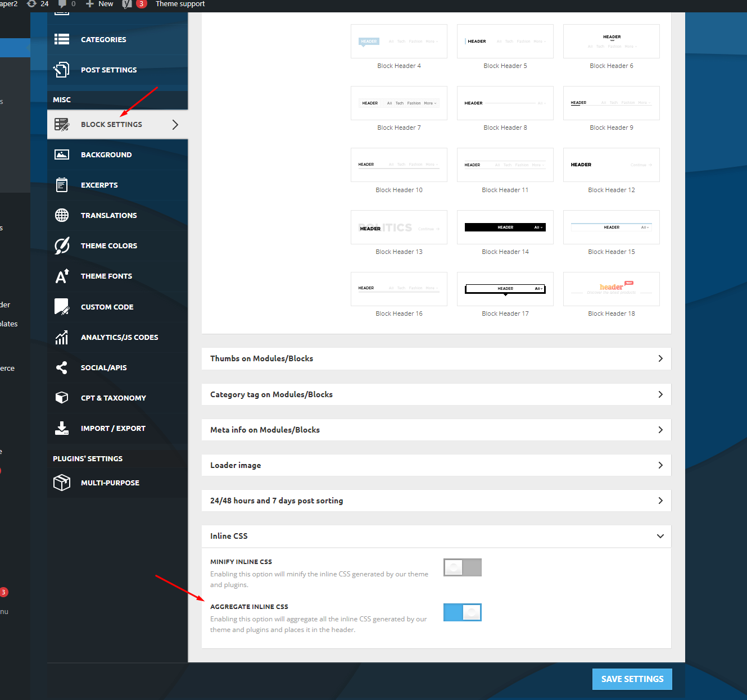Expand 24/48 hours and 7 days sorting

436,501
